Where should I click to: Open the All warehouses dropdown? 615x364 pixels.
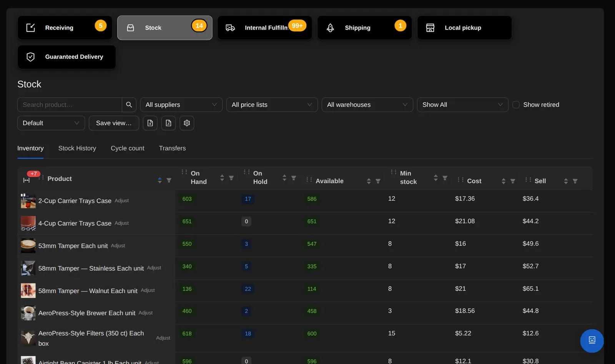coord(367,105)
